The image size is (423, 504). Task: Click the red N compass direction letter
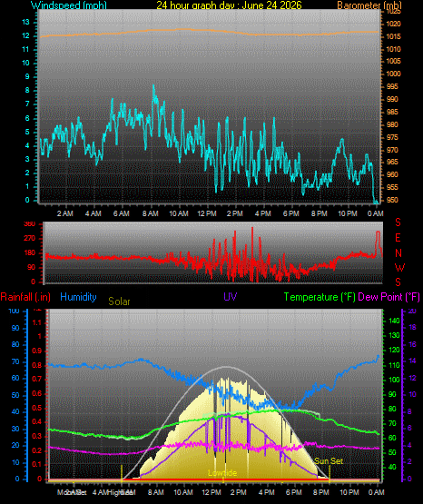coord(398,253)
